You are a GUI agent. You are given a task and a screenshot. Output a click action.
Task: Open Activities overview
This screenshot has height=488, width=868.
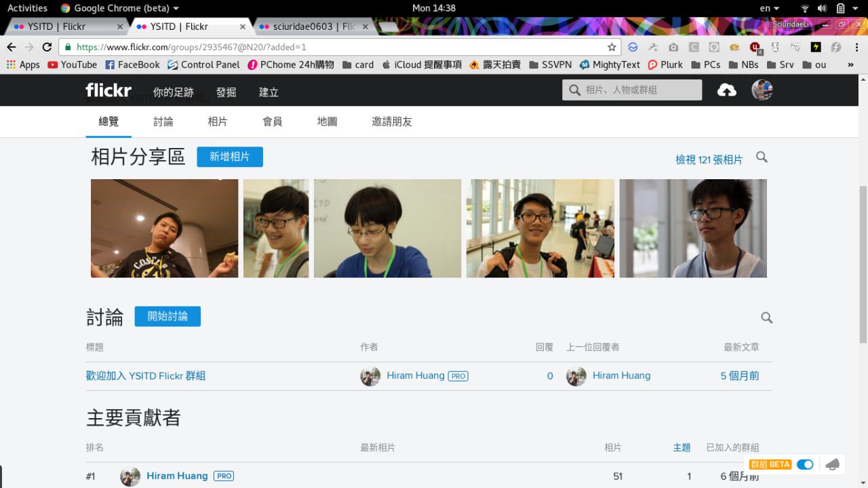click(27, 8)
